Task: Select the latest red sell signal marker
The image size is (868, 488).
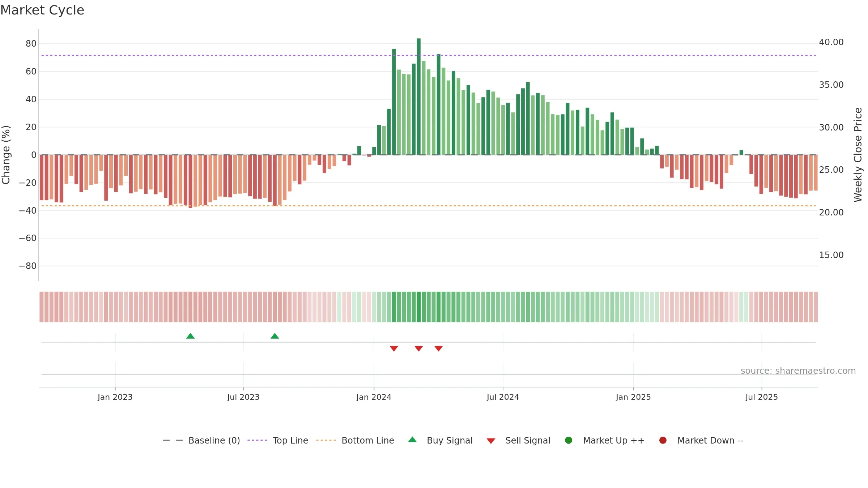Action: pos(439,348)
